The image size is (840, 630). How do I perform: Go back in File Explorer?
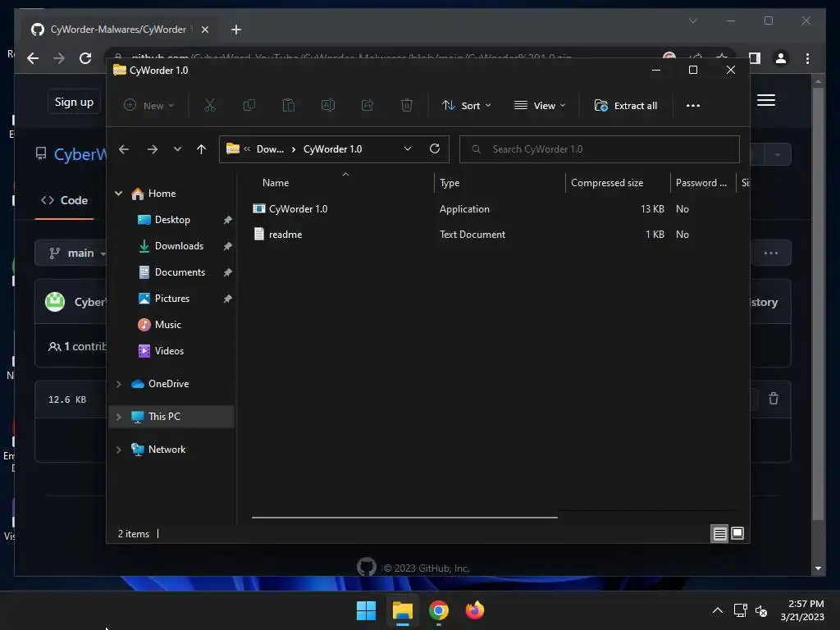pos(124,149)
